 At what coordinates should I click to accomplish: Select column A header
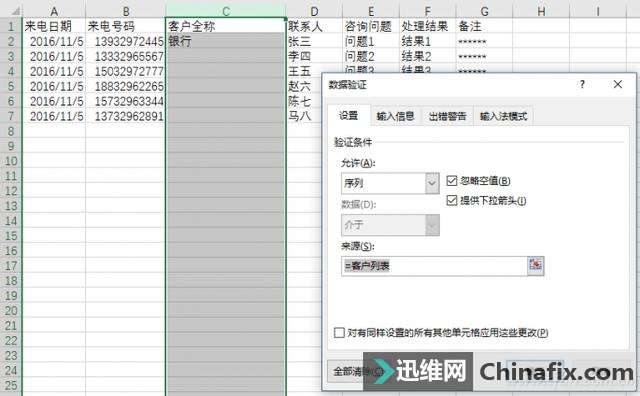[x=54, y=11]
